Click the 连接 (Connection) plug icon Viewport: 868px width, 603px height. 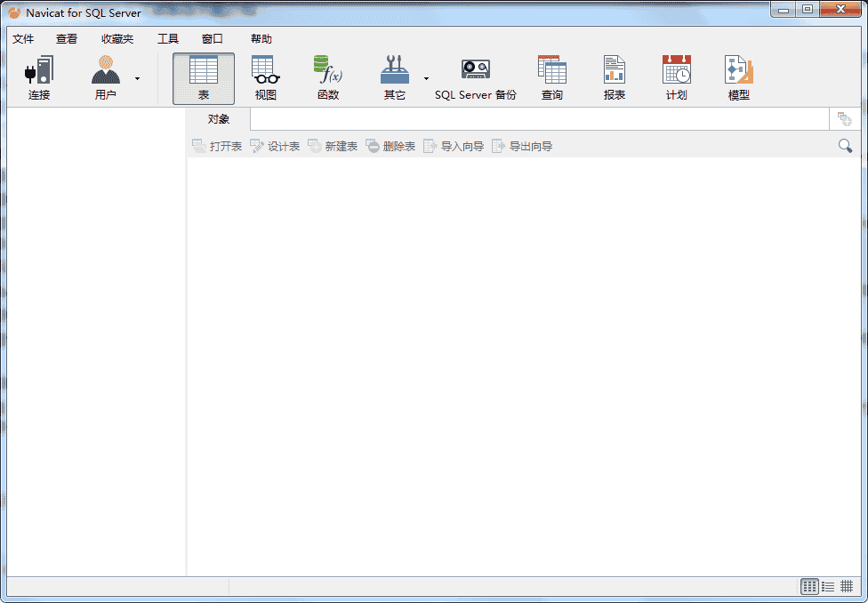pos(39,71)
